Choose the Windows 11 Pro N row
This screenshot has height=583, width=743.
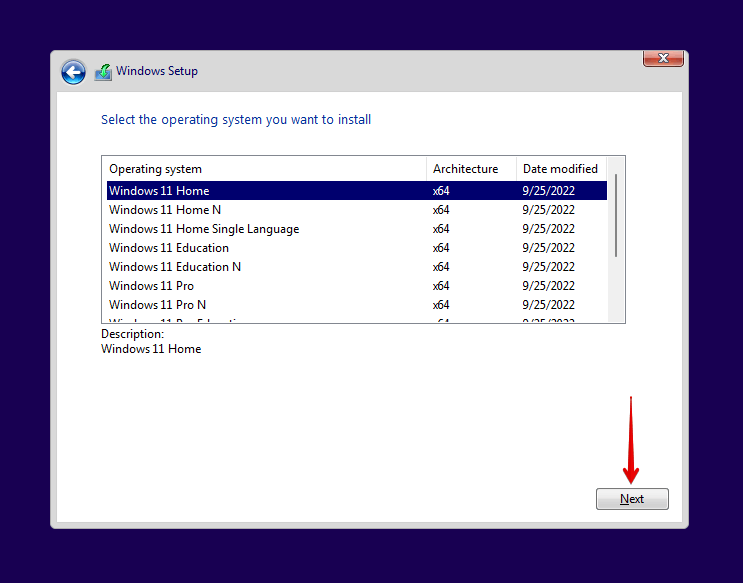tap(357, 304)
